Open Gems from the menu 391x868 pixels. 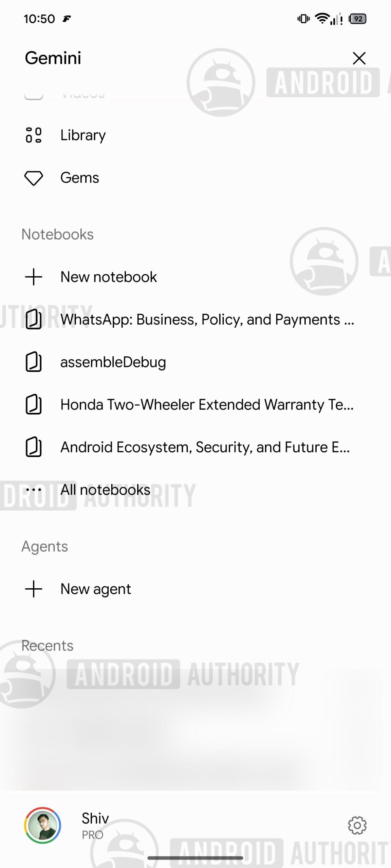(195, 178)
